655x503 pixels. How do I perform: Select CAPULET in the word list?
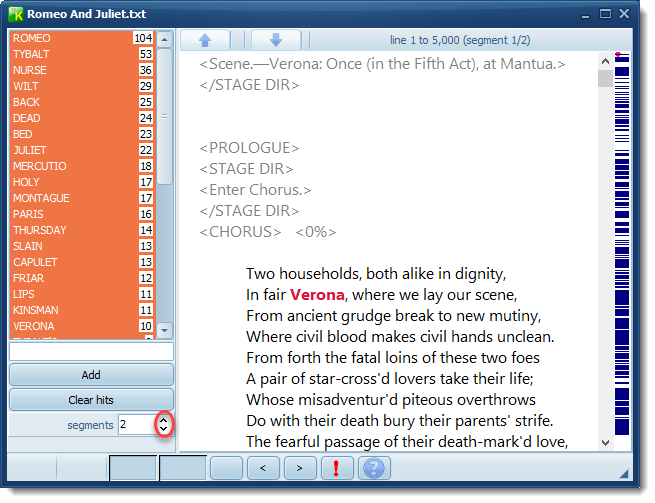pyautogui.click(x=82, y=262)
